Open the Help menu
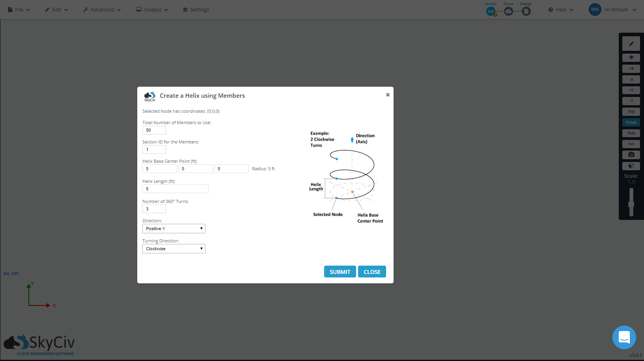Viewport: 644px width, 361px height. pyautogui.click(x=561, y=9)
